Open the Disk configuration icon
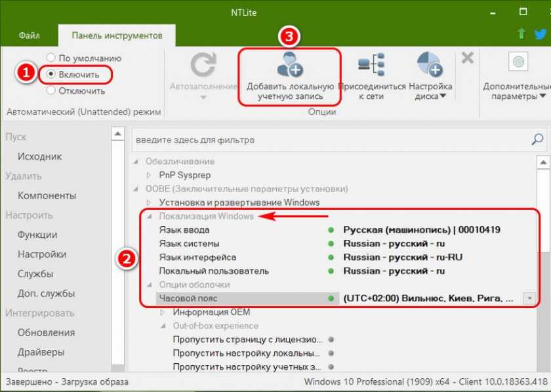 pyautogui.click(x=430, y=66)
